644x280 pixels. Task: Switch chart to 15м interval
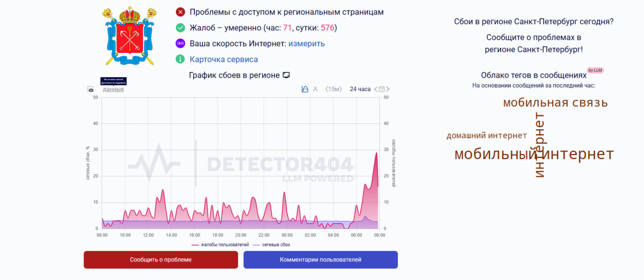click(333, 89)
